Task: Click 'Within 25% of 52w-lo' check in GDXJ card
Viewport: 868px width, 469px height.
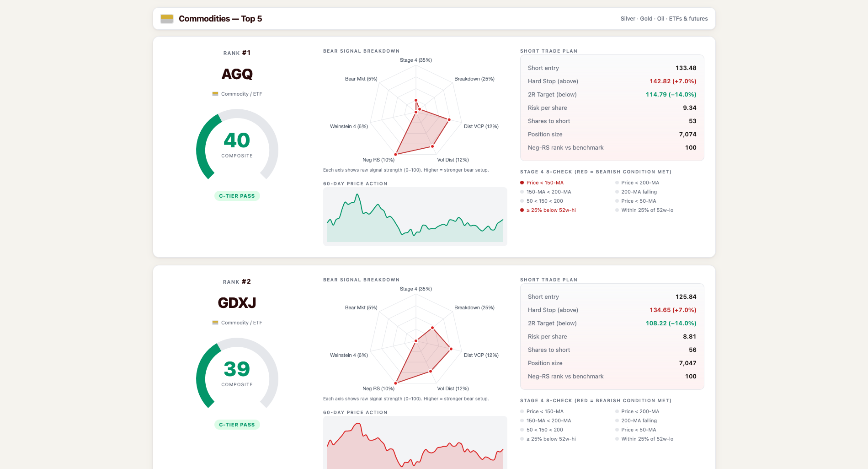Action: [x=644, y=439]
